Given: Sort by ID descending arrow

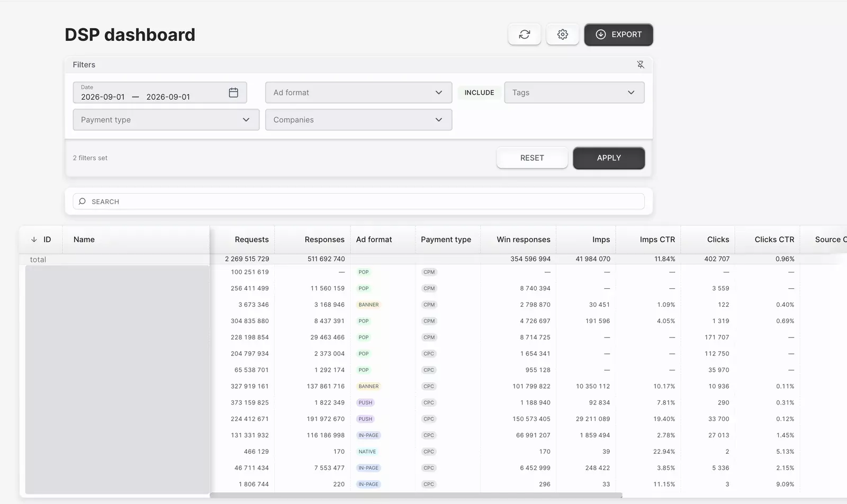Looking at the screenshot, I should 34,240.
